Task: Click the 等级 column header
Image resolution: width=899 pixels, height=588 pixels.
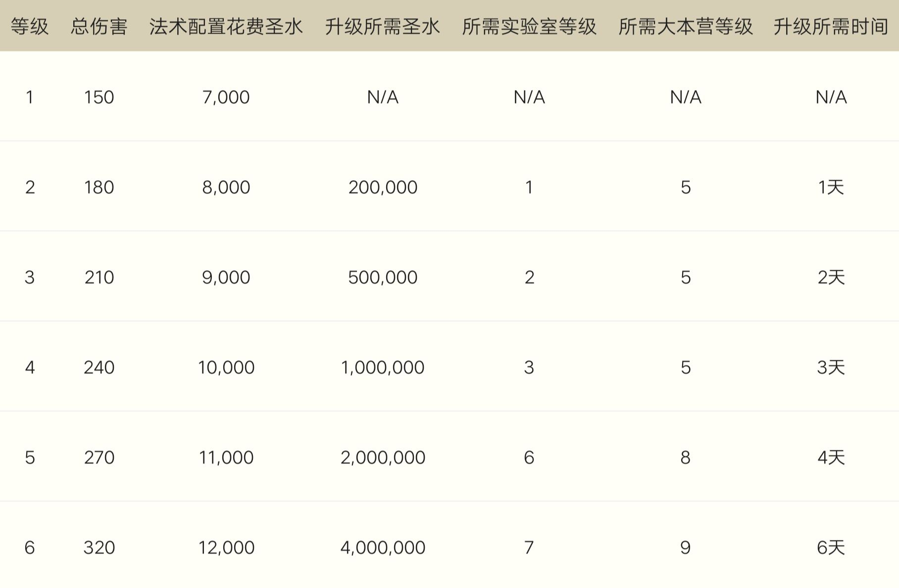Action: [x=30, y=27]
